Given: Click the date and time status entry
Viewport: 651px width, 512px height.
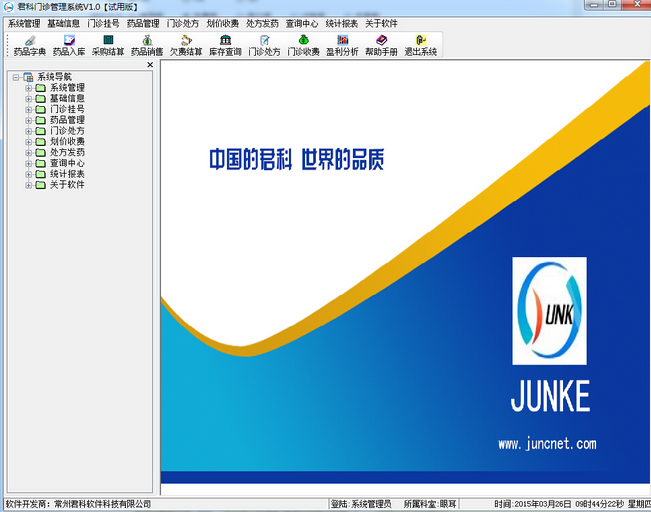Looking at the screenshot, I should click(572, 504).
